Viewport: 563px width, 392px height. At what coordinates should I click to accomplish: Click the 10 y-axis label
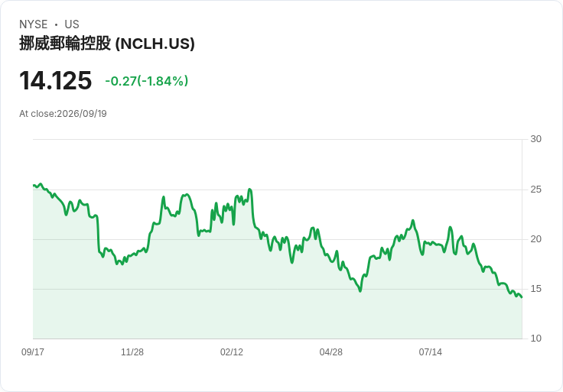(535, 339)
